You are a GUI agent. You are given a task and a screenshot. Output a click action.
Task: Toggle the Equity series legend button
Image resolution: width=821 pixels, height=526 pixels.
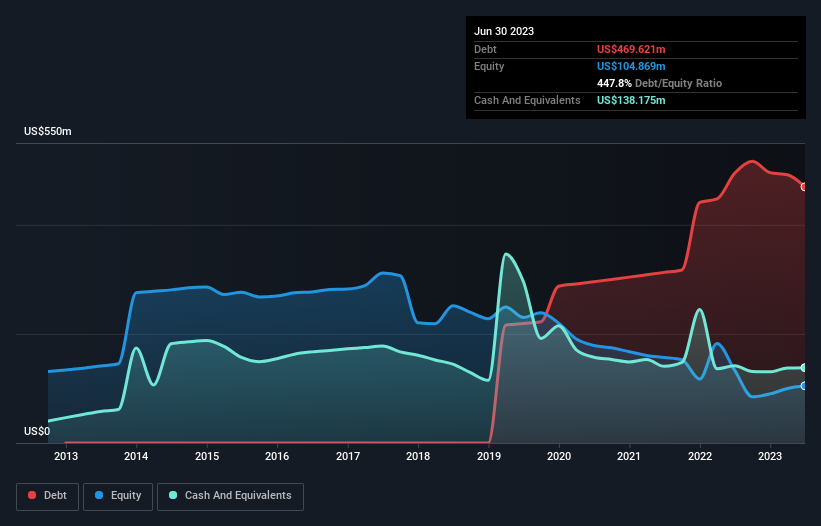[x=118, y=496]
